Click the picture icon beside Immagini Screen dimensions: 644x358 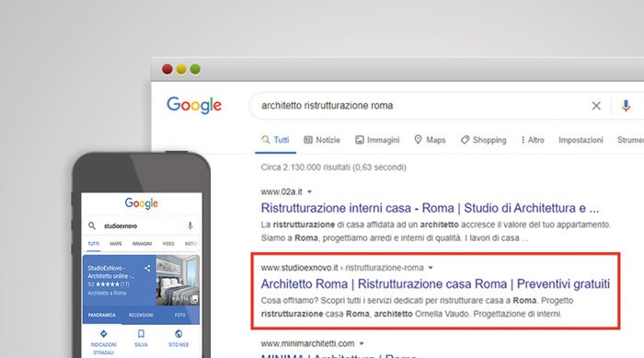360,140
